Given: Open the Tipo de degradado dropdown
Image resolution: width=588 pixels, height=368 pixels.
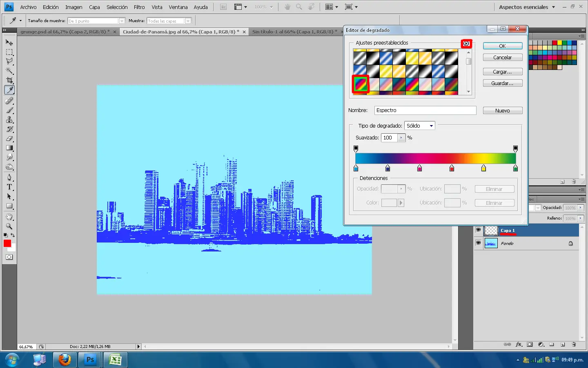Looking at the screenshot, I should (420, 126).
